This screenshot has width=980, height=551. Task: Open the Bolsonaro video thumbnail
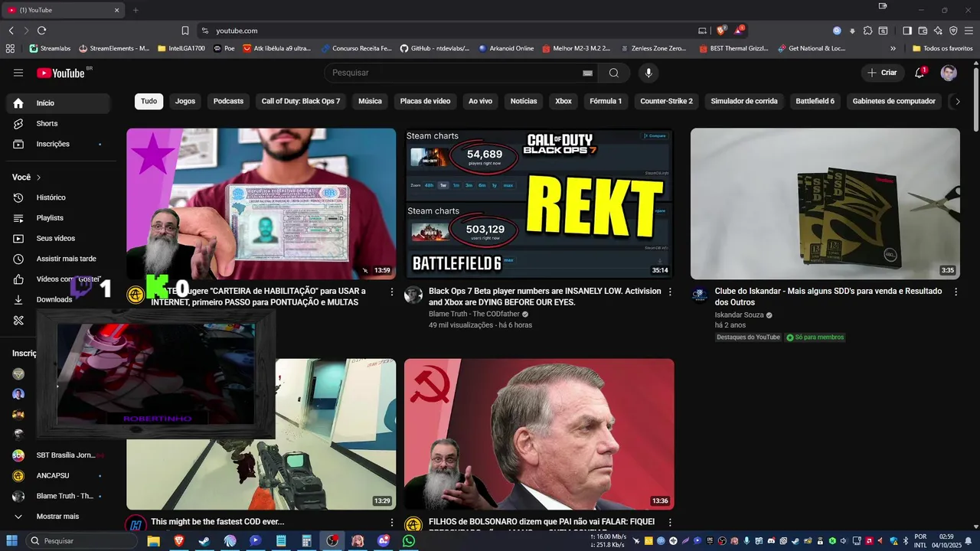[539, 434]
